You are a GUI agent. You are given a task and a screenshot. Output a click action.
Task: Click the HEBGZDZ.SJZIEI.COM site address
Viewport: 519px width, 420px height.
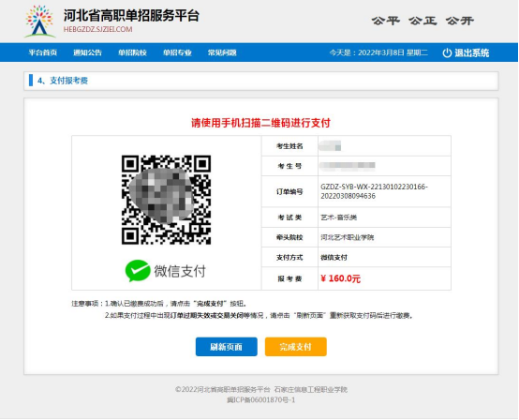[98, 29]
